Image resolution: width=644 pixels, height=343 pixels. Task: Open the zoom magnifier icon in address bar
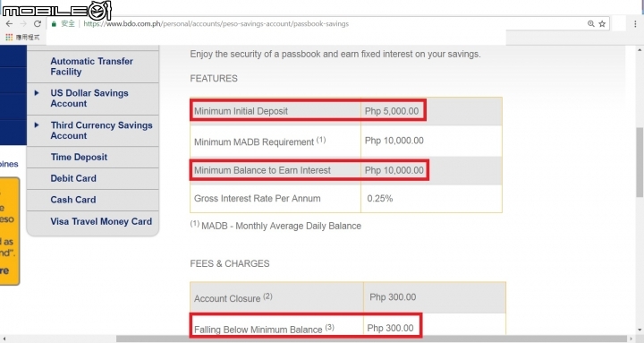pos(591,24)
